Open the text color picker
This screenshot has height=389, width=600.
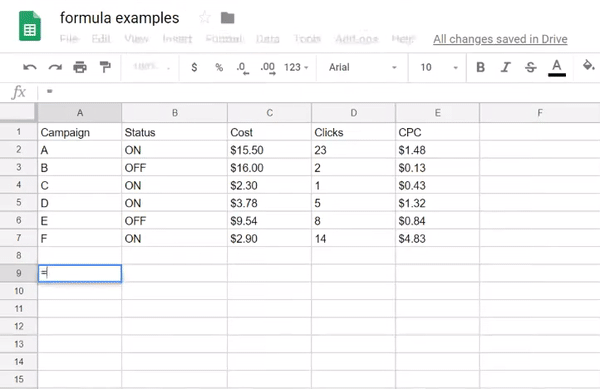[x=557, y=68]
